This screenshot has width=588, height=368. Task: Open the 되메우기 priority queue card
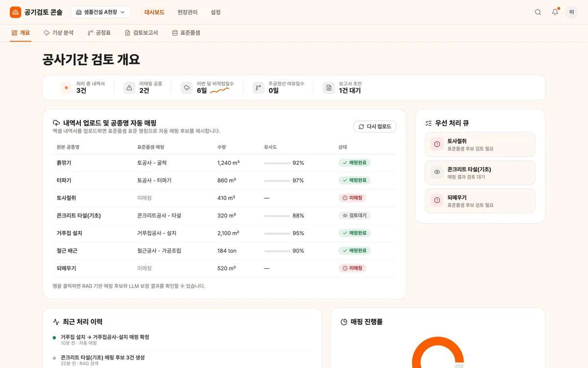click(x=480, y=201)
